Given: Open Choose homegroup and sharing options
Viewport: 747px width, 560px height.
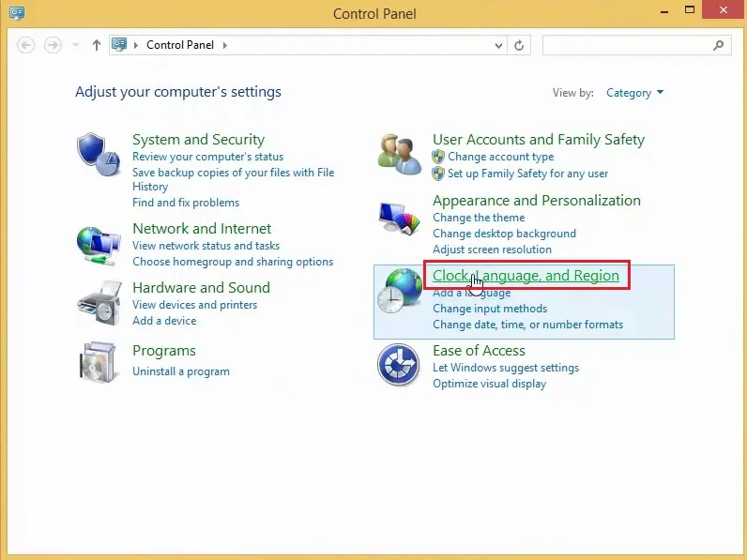Looking at the screenshot, I should pos(233,262).
